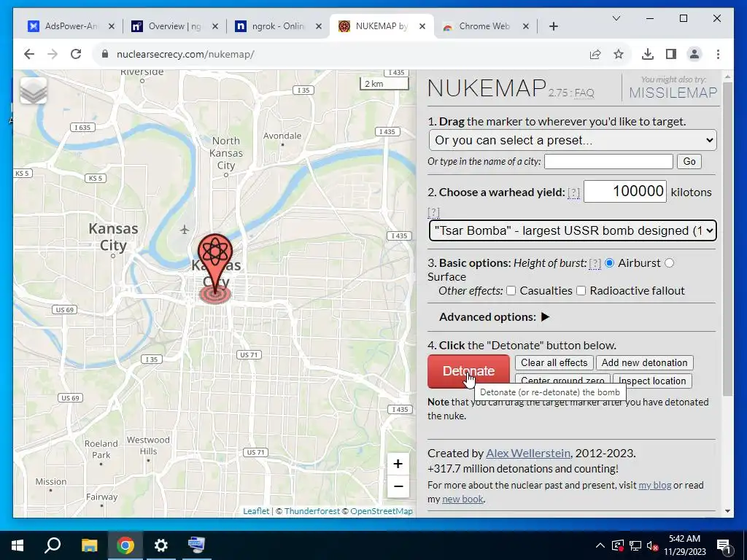Open Thunderforest attribution link

(312, 511)
